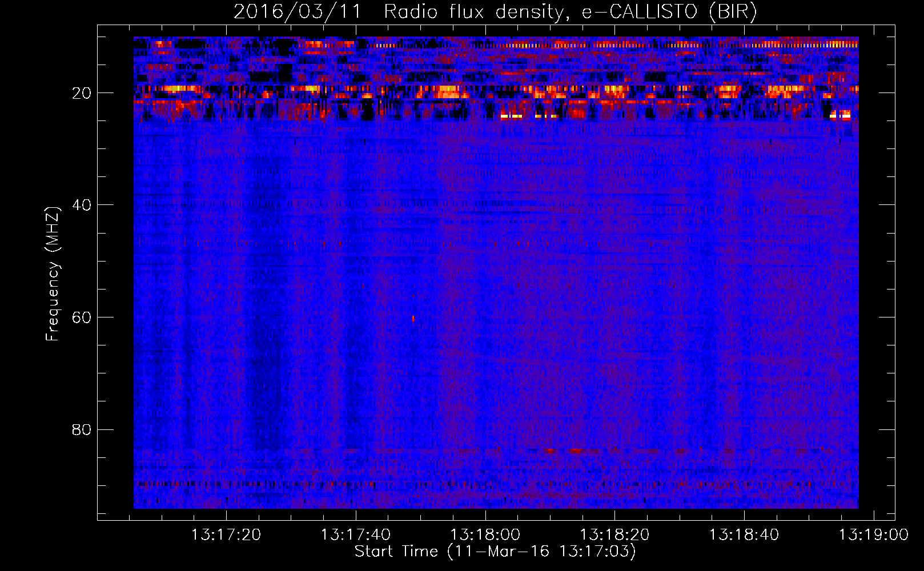Click the 13:19:00 time tick label
The image size is (924, 571).
[873, 535]
